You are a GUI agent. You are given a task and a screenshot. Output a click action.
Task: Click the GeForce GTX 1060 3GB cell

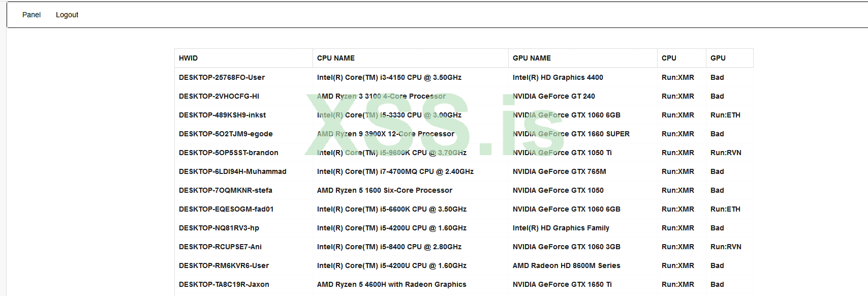tap(567, 247)
